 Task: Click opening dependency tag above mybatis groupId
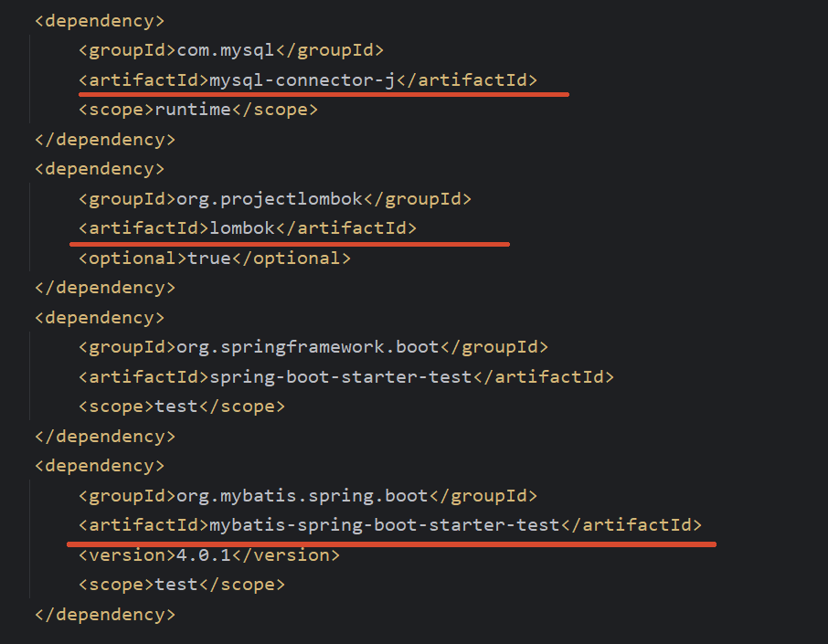[x=100, y=466]
